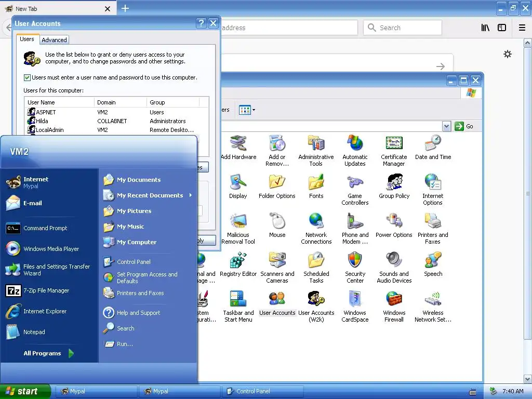Open Taskbar and Start Menu icon
Screen dimensions: 532x399
[x=238, y=307]
